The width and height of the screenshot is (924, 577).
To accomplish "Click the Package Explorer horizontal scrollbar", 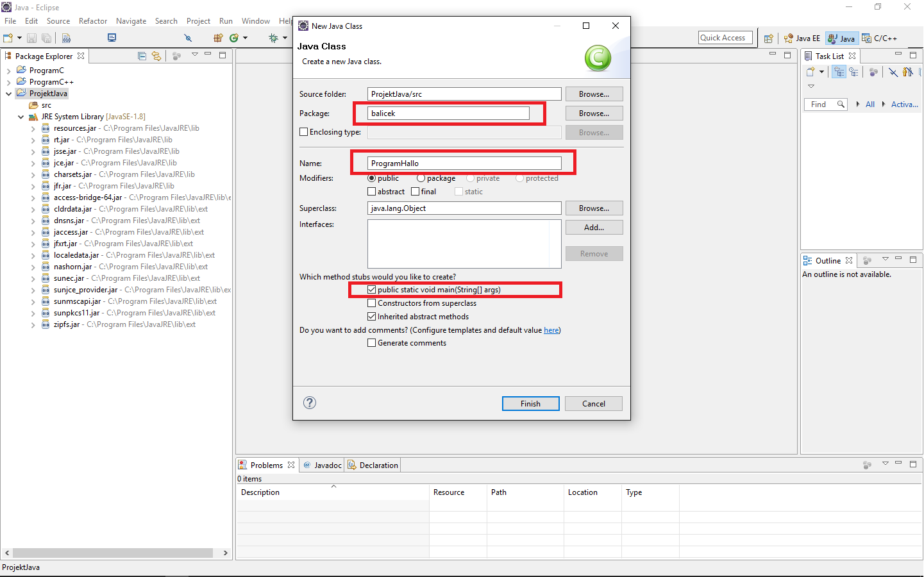I will (x=113, y=553).
